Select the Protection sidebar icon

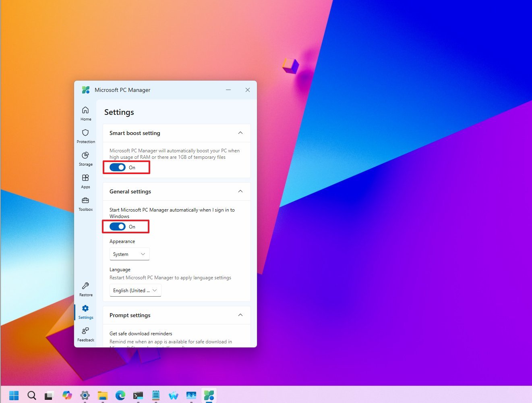(85, 136)
